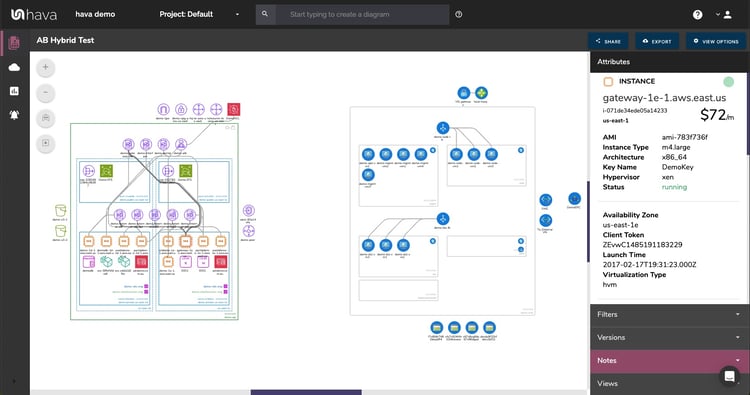Click the plus zoom-in canvas button
The width and height of the screenshot is (750, 395).
45,67
